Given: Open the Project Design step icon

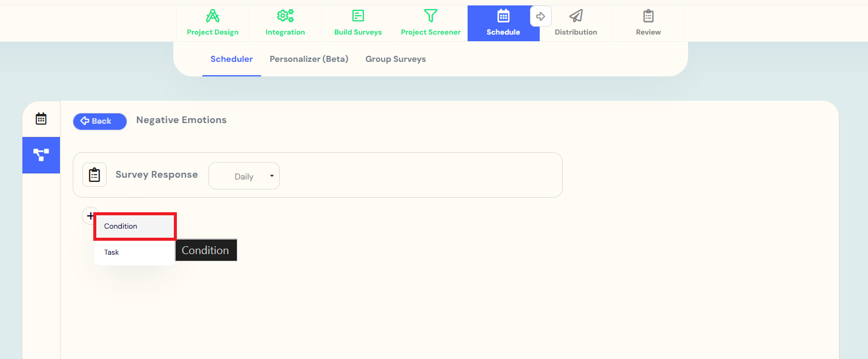Looking at the screenshot, I should tap(213, 16).
